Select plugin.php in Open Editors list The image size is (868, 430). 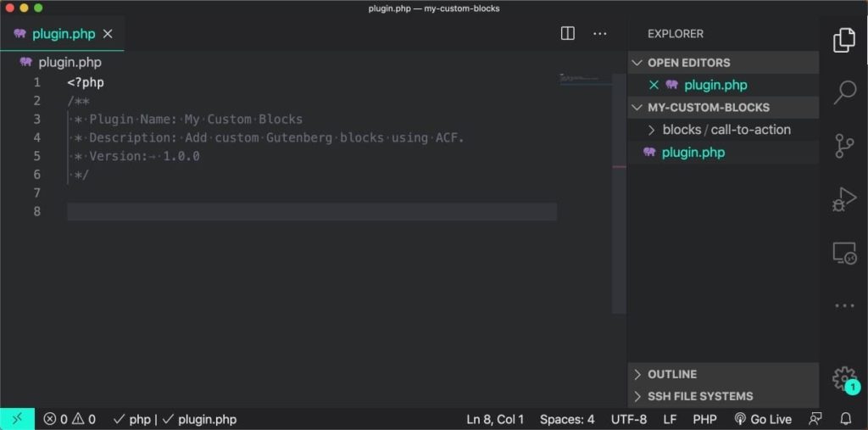pyautogui.click(x=715, y=85)
